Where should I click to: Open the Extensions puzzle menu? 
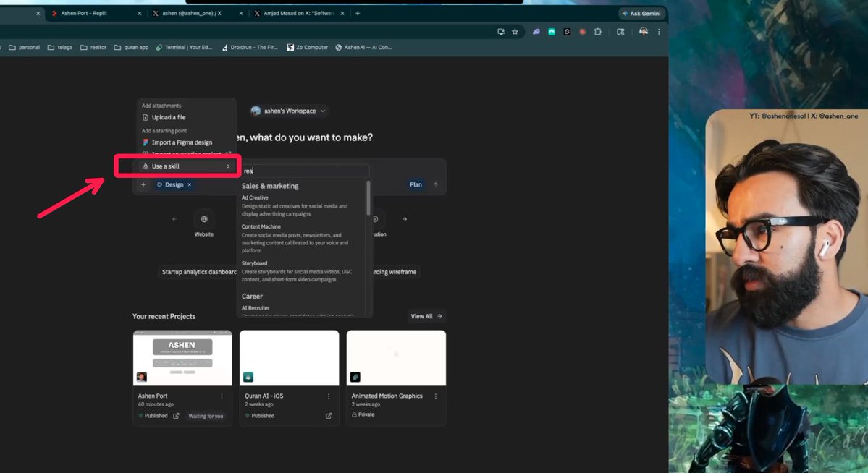(598, 32)
